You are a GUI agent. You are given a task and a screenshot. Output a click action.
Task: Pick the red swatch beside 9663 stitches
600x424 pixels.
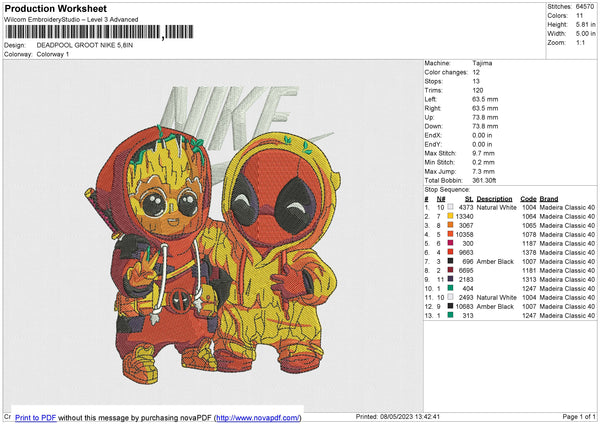450,252
